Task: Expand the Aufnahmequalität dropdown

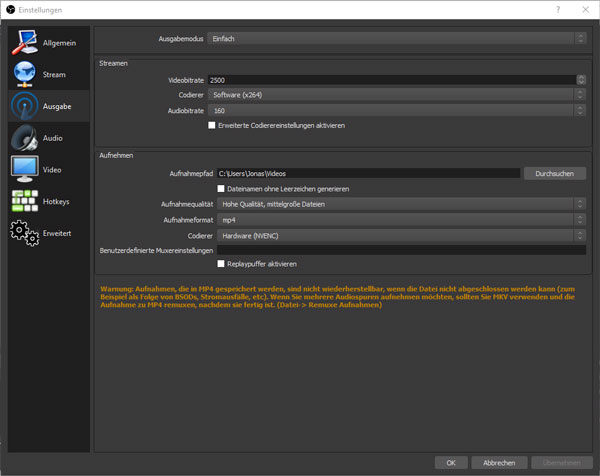Action: (401, 204)
